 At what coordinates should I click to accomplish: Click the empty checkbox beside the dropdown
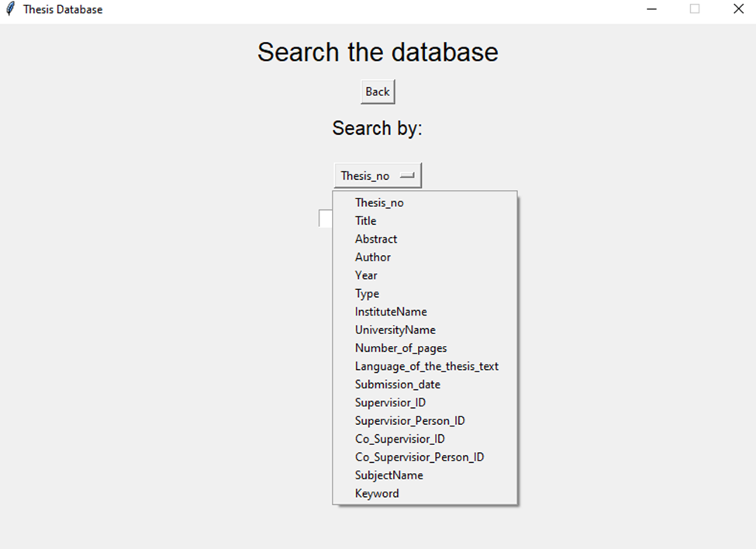(x=326, y=219)
